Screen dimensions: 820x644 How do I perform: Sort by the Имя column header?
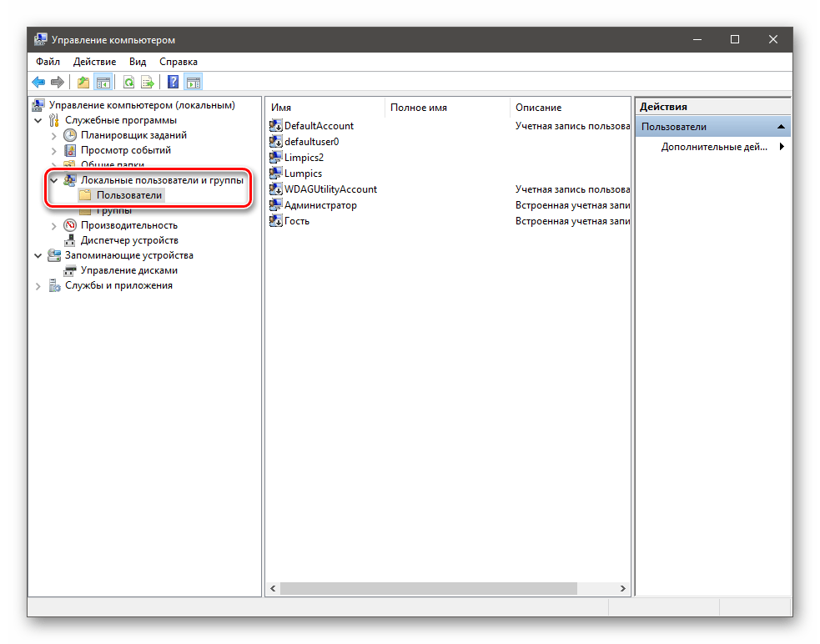(x=326, y=108)
